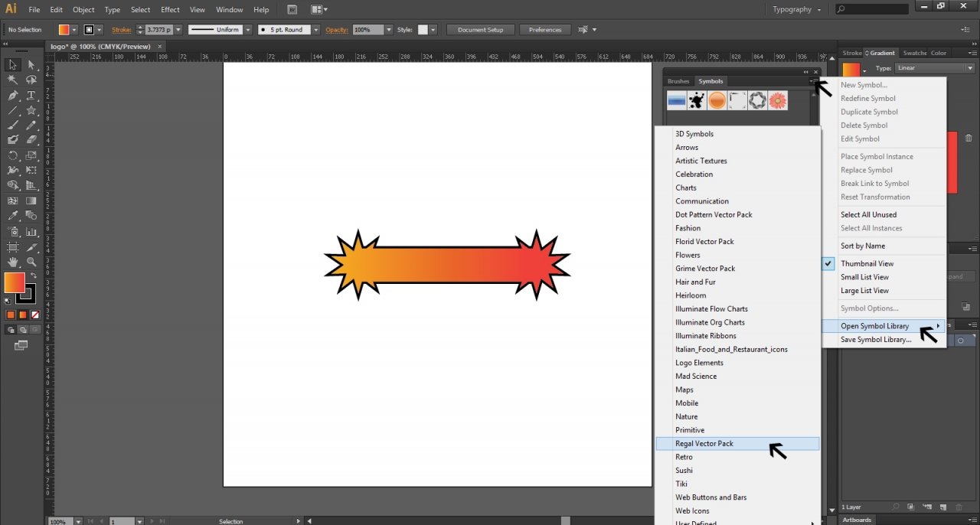
Task: Open the Effect menu
Action: click(x=170, y=10)
